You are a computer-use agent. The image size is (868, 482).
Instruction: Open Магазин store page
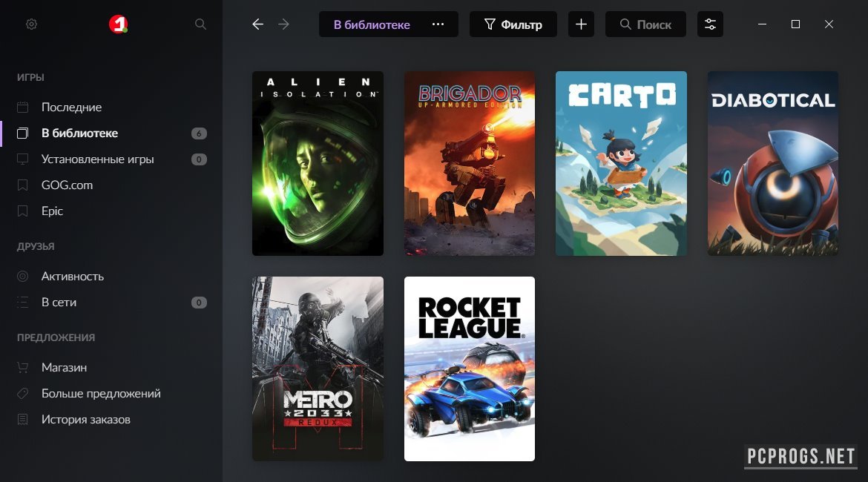click(64, 368)
